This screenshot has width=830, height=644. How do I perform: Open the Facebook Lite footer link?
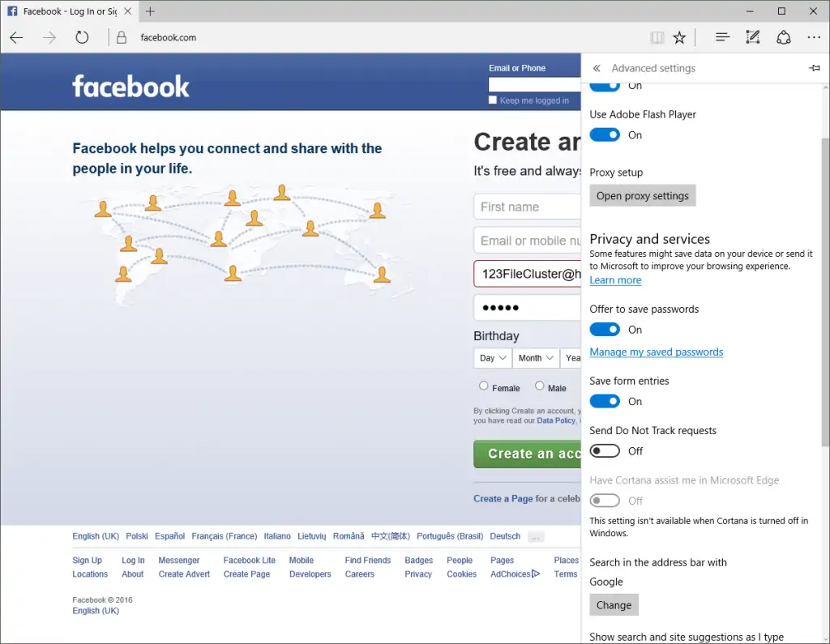(250, 560)
